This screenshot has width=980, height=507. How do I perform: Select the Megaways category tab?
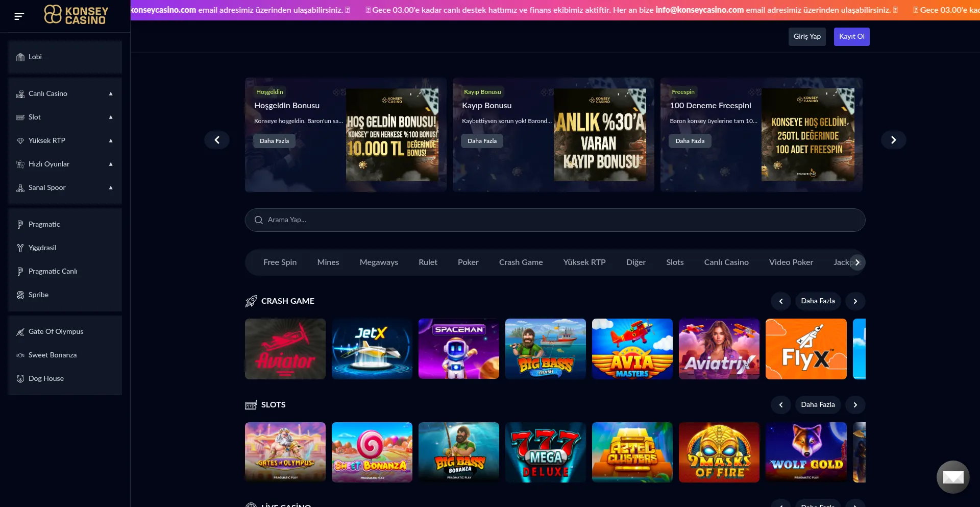coord(379,262)
